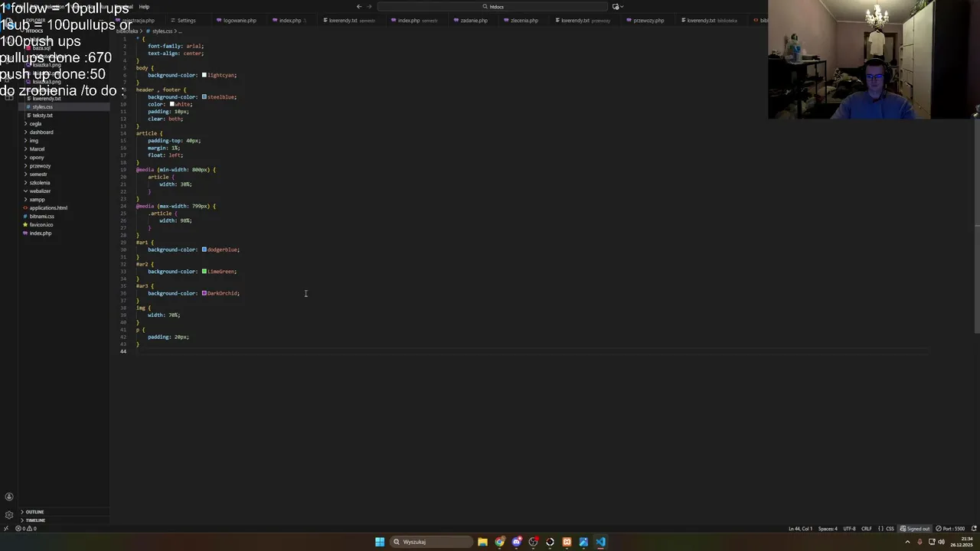Switch to the przewozy.php tab
The height and width of the screenshot is (551, 980).
[x=648, y=21]
